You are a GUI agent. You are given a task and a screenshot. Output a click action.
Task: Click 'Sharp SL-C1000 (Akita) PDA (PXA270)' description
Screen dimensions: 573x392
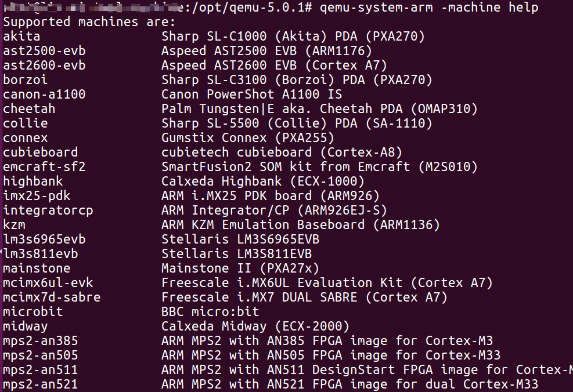point(293,36)
